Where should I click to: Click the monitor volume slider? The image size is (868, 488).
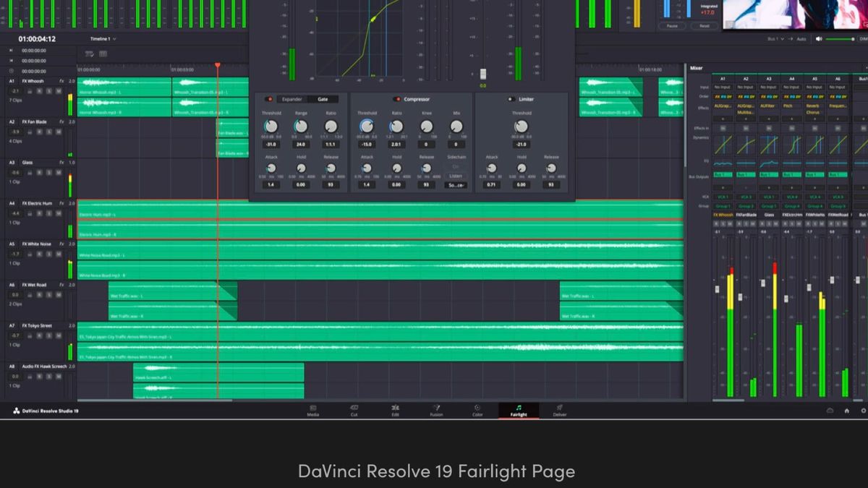point(840,38)
